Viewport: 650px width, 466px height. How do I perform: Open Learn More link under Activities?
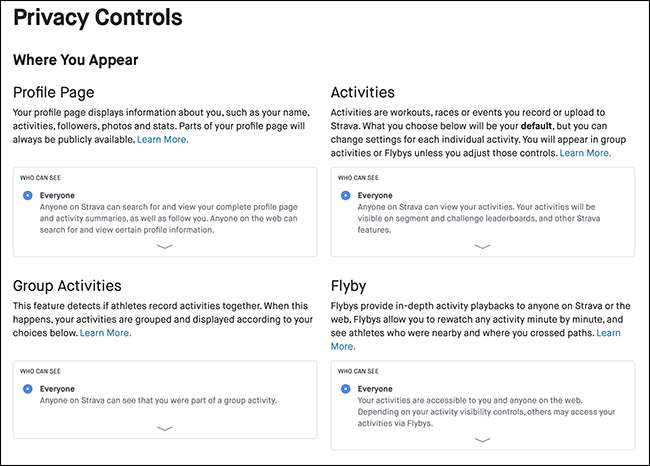585,153
